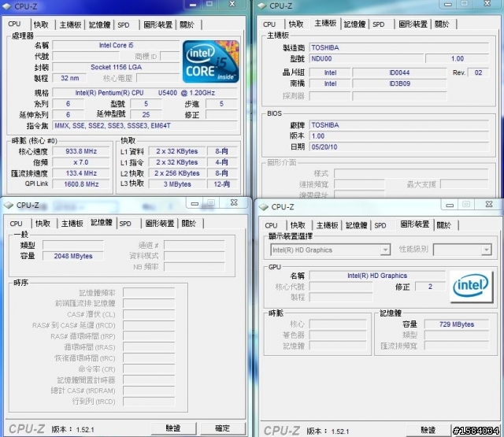Click the instruction set 'MMX, SSE, SSE2...' field
This screenshot has height=437, width=504.
pos(145,126)
